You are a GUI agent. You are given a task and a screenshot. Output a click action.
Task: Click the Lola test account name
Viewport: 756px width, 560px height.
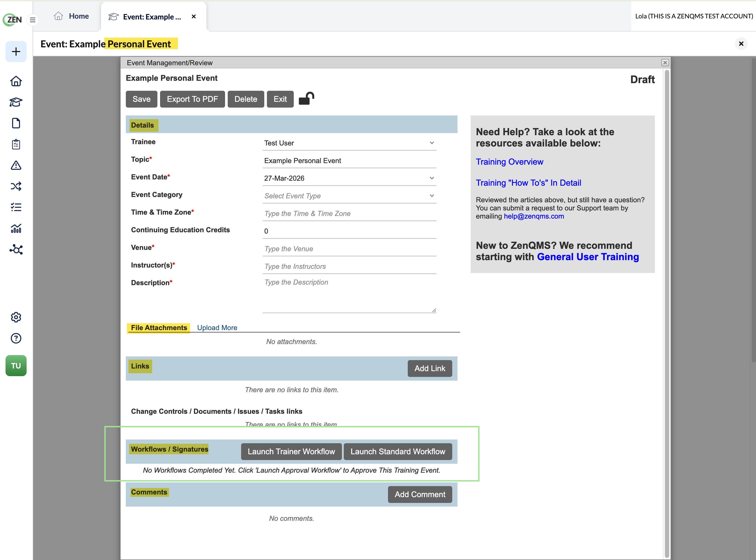pos(694,16)
